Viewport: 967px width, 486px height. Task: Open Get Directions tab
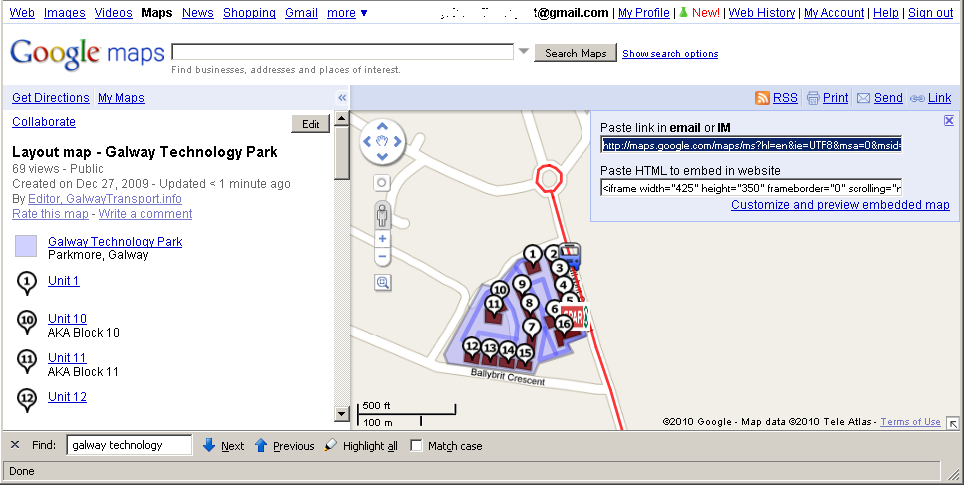coord(51,97)
